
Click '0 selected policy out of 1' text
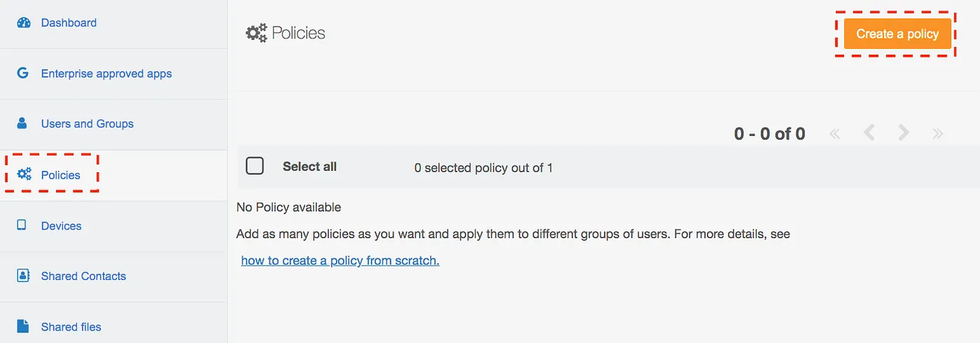(x=484, y=168)
